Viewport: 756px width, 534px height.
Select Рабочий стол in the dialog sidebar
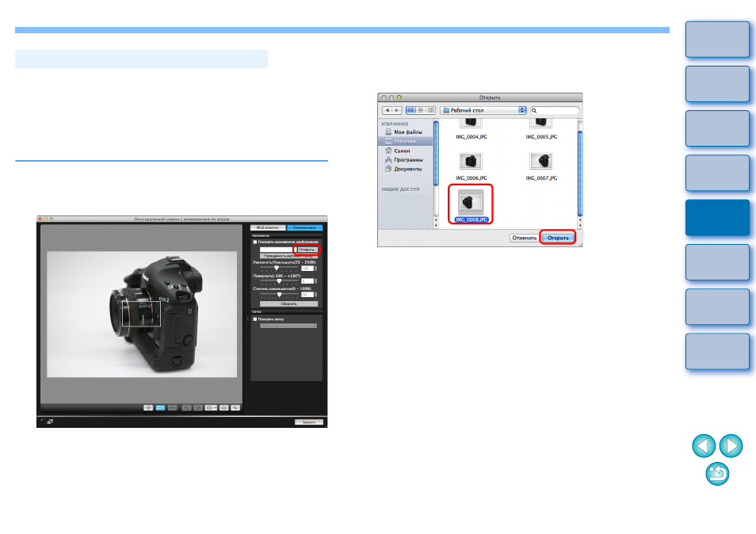pyautogui.click(x=405, y=141)
